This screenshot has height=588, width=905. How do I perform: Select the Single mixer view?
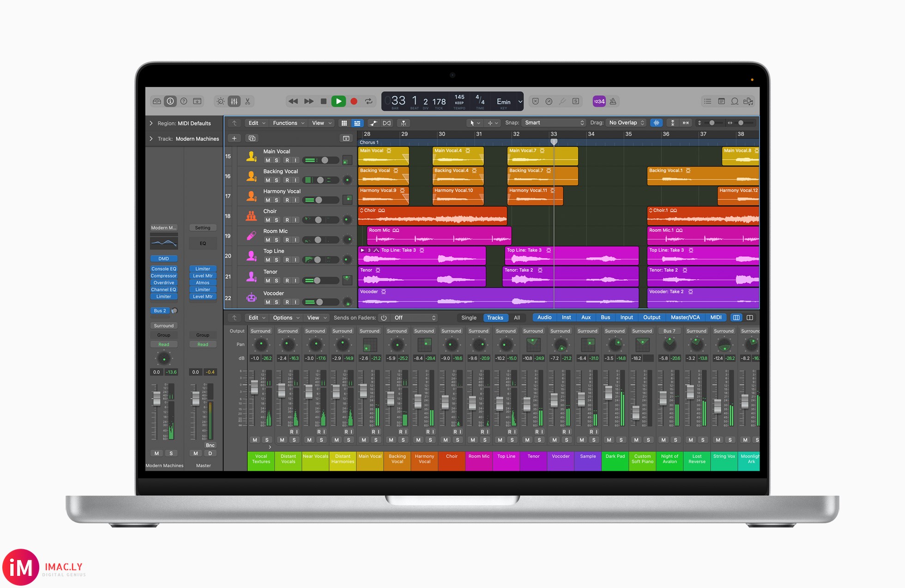[x=469, y=318]
